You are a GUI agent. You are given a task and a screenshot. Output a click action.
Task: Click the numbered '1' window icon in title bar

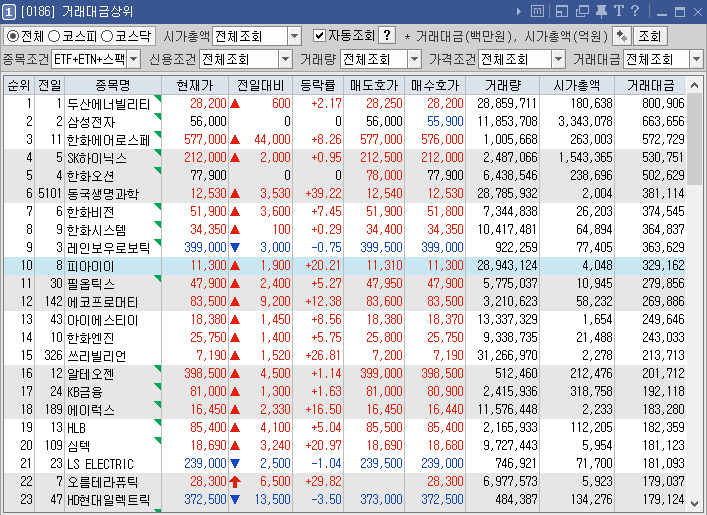[x=9, y=12]
